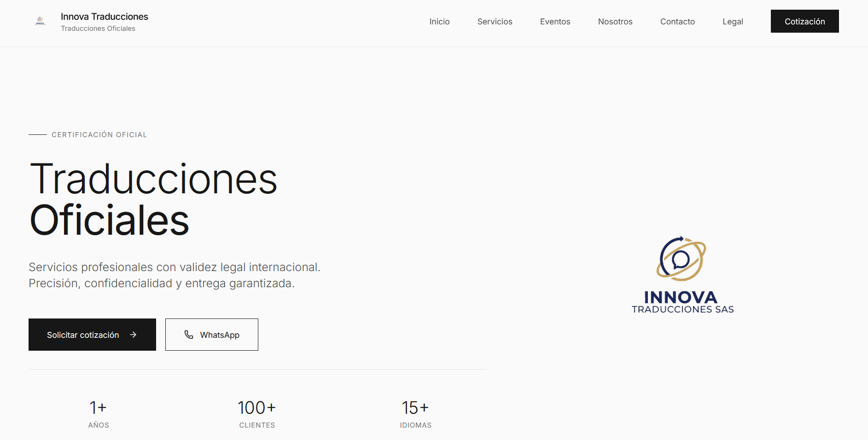Click the Solicitar cotización button label
This screenshot has width=868, height=440.
tap(83, 335)
